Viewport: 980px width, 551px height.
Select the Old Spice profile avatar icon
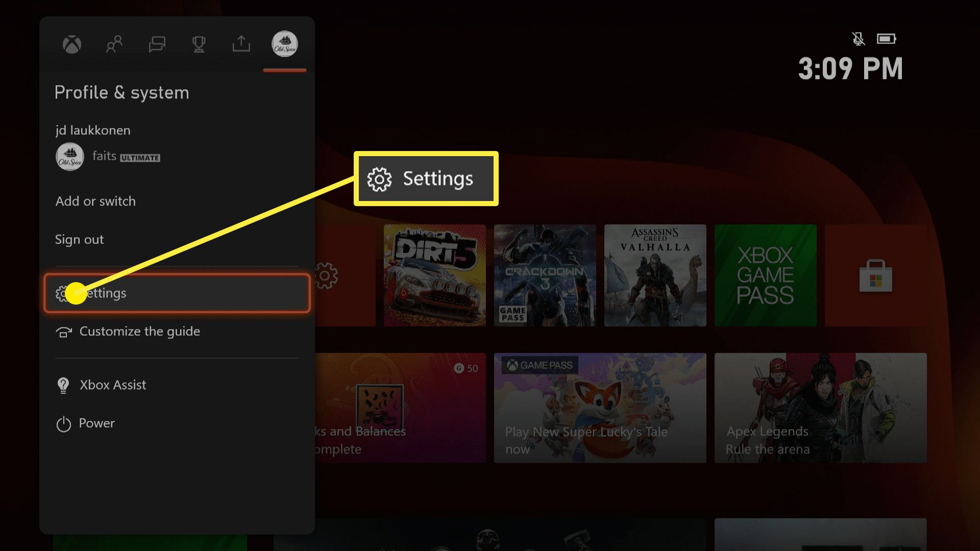tap(284, 44)
